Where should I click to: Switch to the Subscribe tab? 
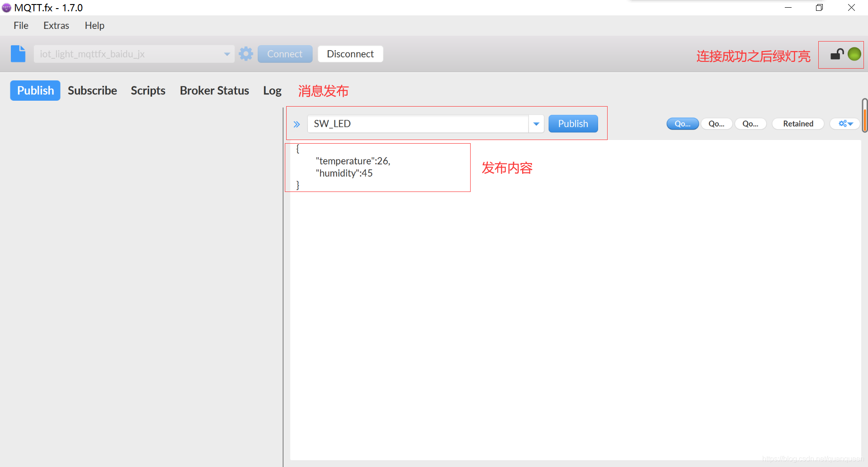point(92,90)
